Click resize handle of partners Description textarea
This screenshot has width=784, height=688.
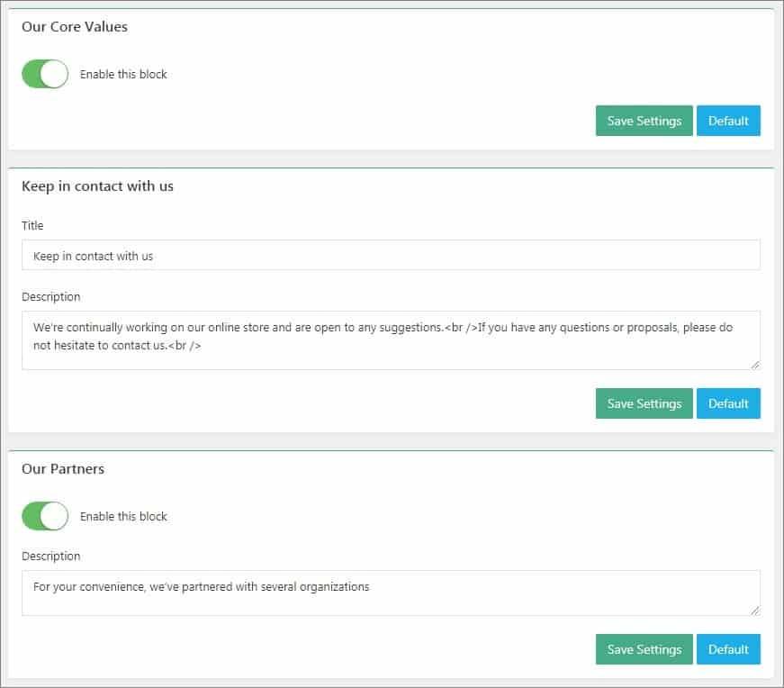[755, 611]
